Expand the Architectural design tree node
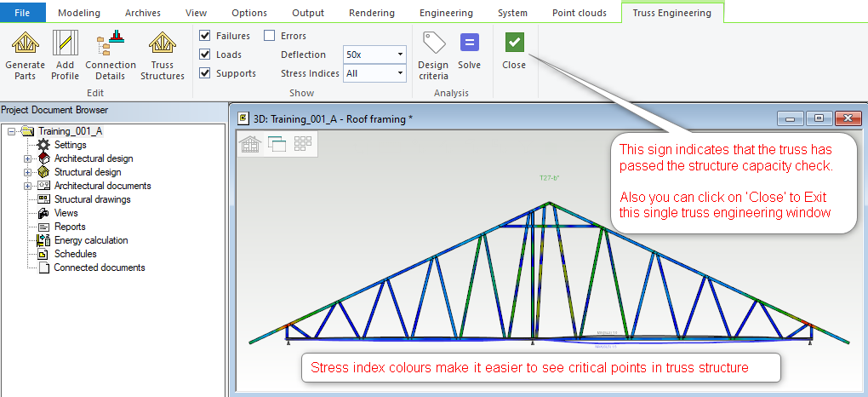The width and height of the screenshot is (868, 397). [27, 158]
